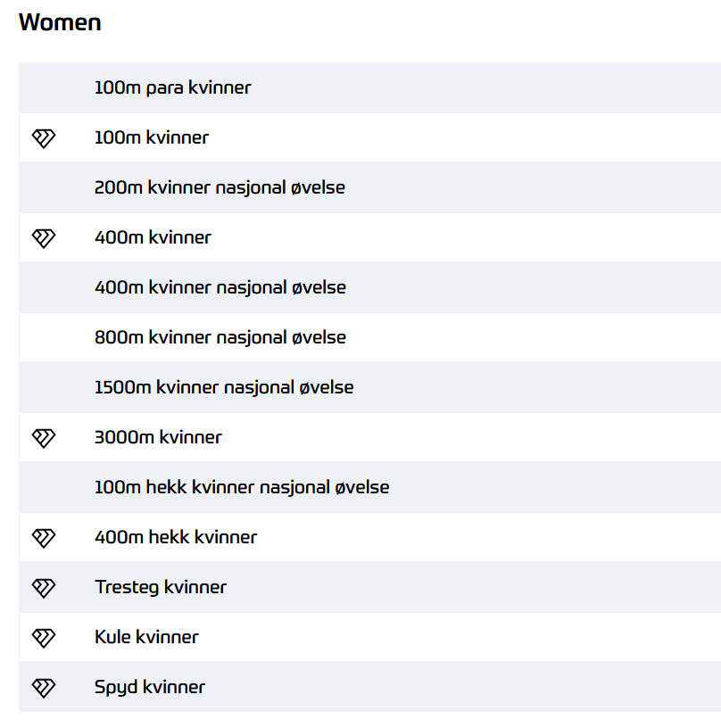Click the diamond icon beside Spyd kvinner
721x728 pixels.
pyautogui.click(x=44, y=687)
